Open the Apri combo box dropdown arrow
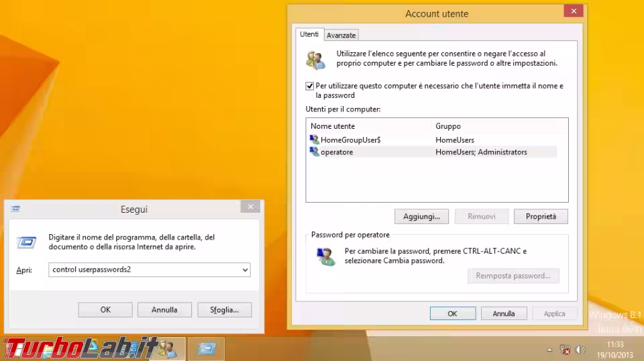The image size is (644, 361). point(245,270)
